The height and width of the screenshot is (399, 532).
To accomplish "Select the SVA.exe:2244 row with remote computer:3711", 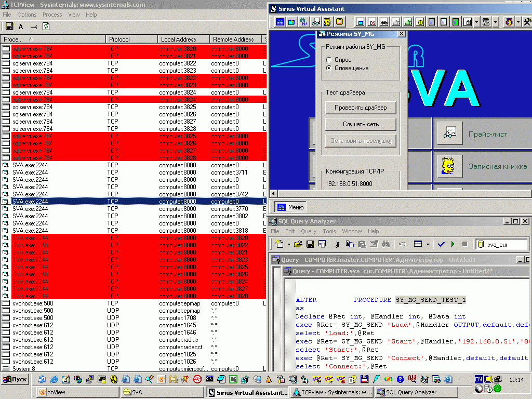I will [134, 172].
